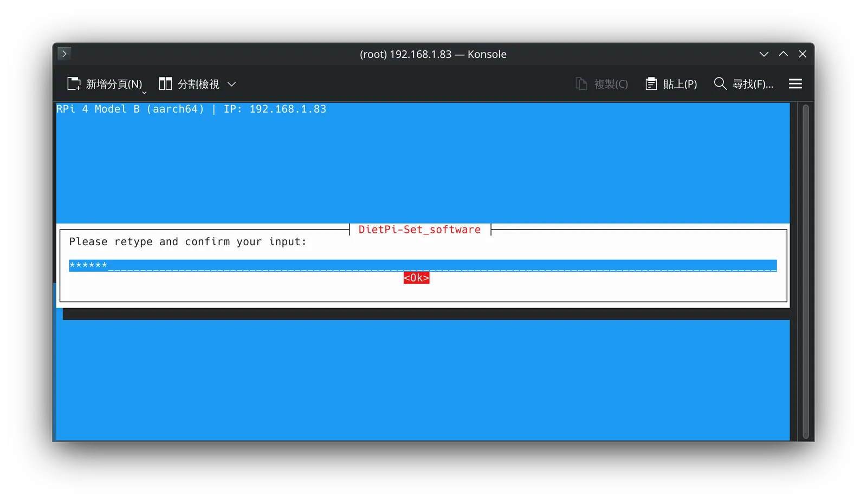Open a new tab with 新增分頁(N)
This screenshot has width=867, height=504.
click(x=105, y=84)
